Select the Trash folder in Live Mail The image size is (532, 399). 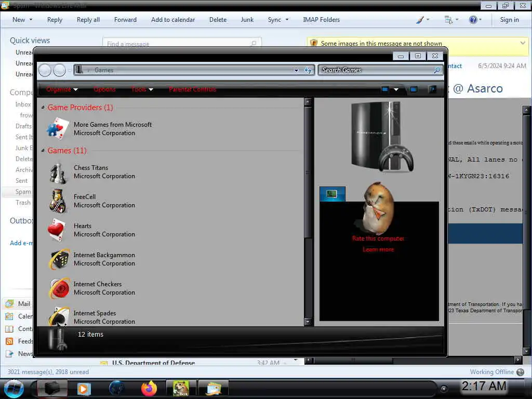(x=23, y=203)
